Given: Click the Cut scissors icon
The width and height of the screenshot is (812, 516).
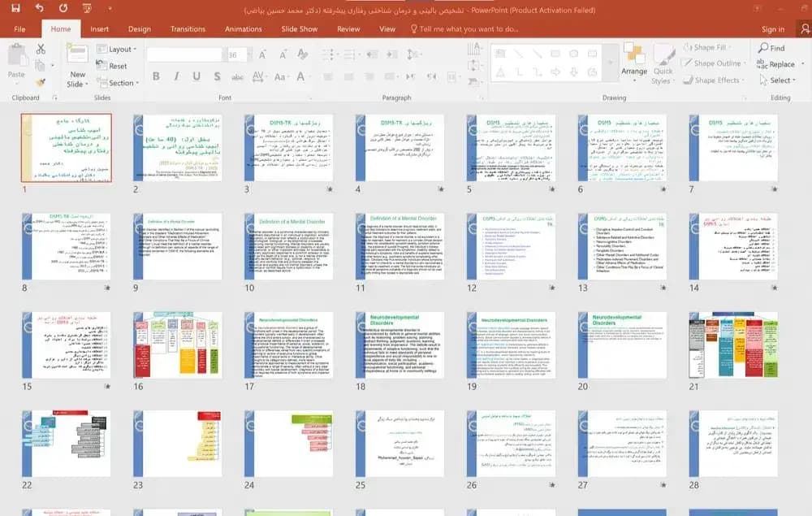Looking at the screenshot, I should coord(41,49).
